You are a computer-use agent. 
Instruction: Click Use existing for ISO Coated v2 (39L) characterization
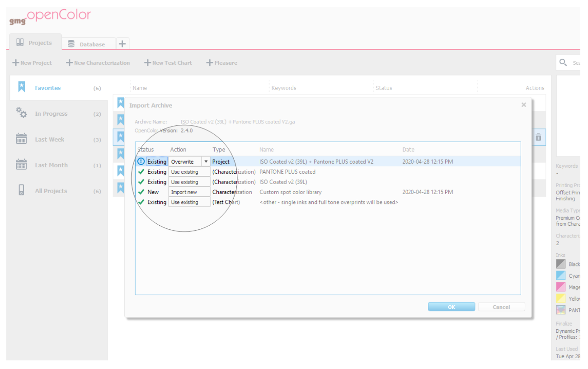pyautogui.click(x=189, y=182)
